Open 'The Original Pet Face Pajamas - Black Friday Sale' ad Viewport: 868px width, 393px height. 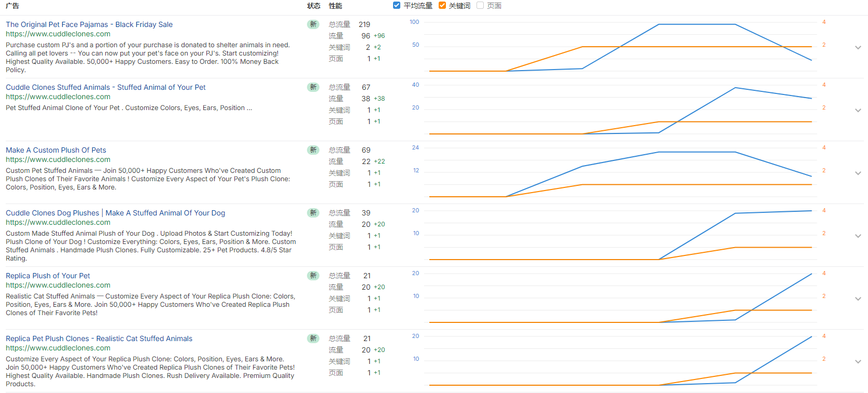pyautogui.click(x=89, y=24)
